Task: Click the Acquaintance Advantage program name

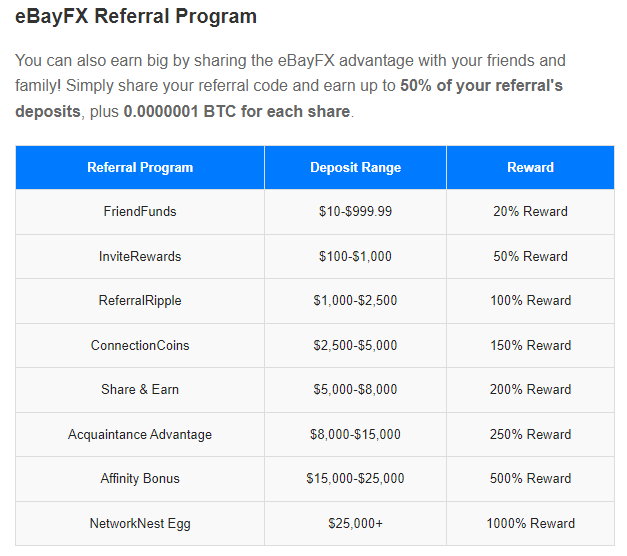Action: 140,435
